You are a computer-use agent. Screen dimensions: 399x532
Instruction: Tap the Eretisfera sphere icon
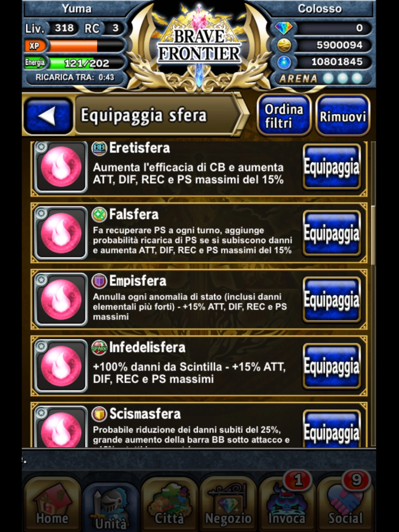(x=61, y=167)
